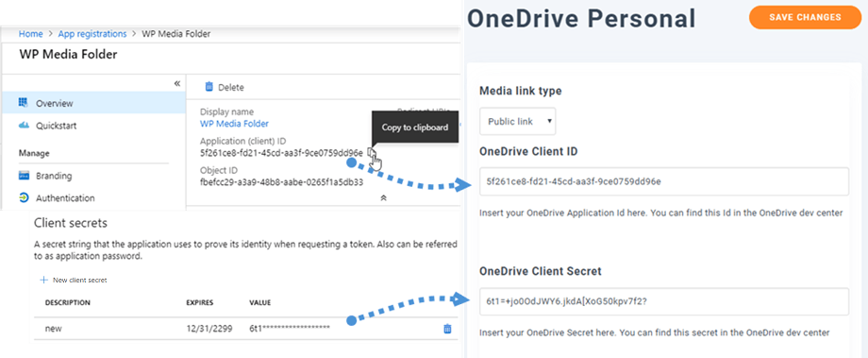868x358 pixels.
Task: Click the OneDrive Personal heading
Action: pyautogui.click(x=581, y=19)
